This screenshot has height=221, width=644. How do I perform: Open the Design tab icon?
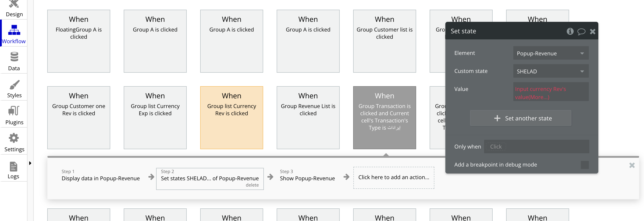(x=14, y=4)
